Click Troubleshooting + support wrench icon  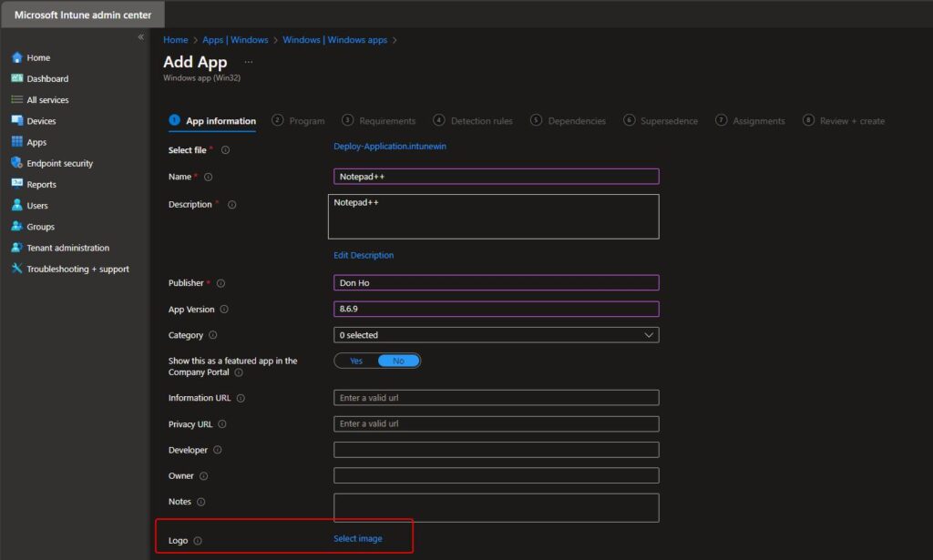tap(16, 269)
